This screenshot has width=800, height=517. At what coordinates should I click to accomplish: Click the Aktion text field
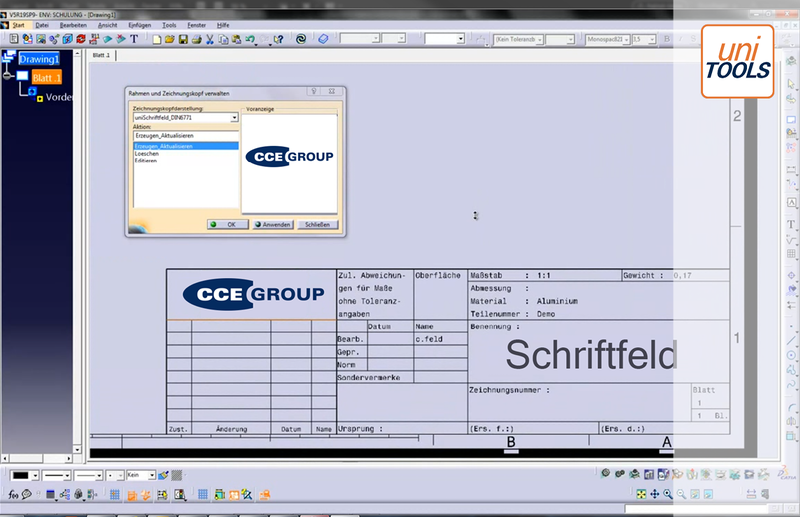[x=186, y=136]
